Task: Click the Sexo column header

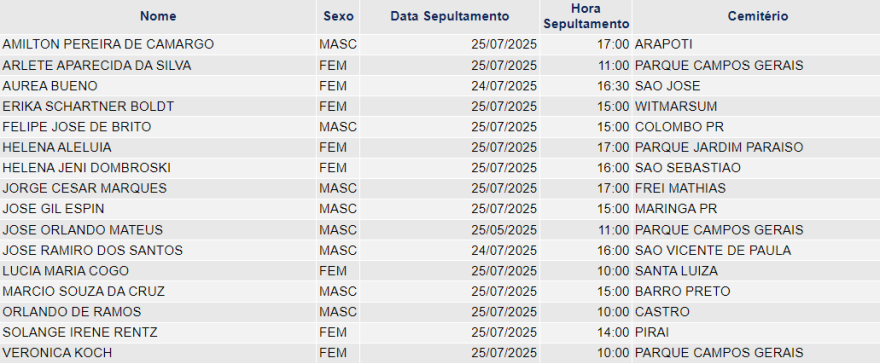Action: pyautogui.click(x=338, y=16)
